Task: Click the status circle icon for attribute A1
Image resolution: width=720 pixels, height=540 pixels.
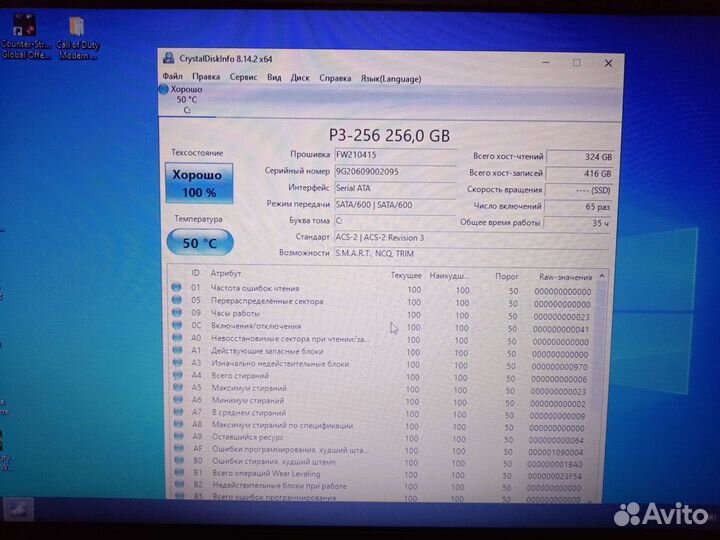Action: [x=177, y=349]
